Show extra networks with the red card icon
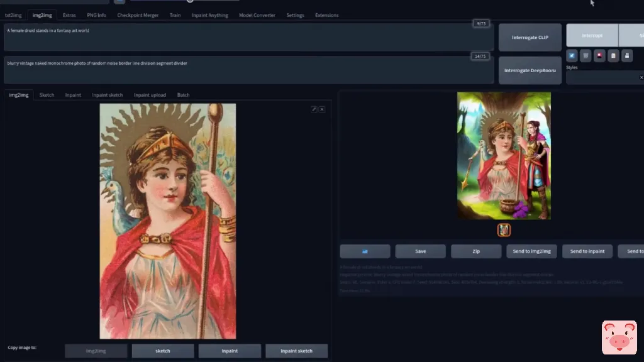 (599, 55)
